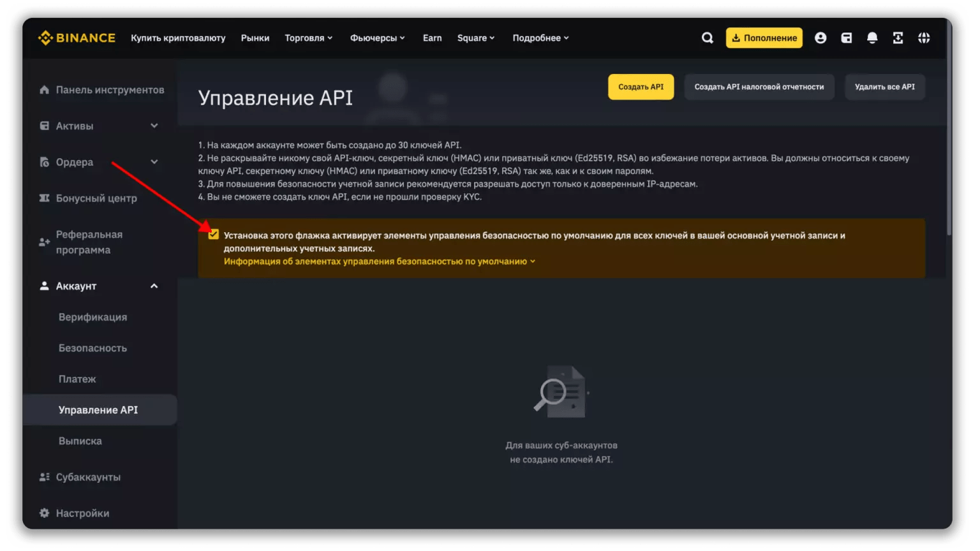Select Выписка in the sidebar
The height and width of the screenshot is (551, 980).
[80, 441]
